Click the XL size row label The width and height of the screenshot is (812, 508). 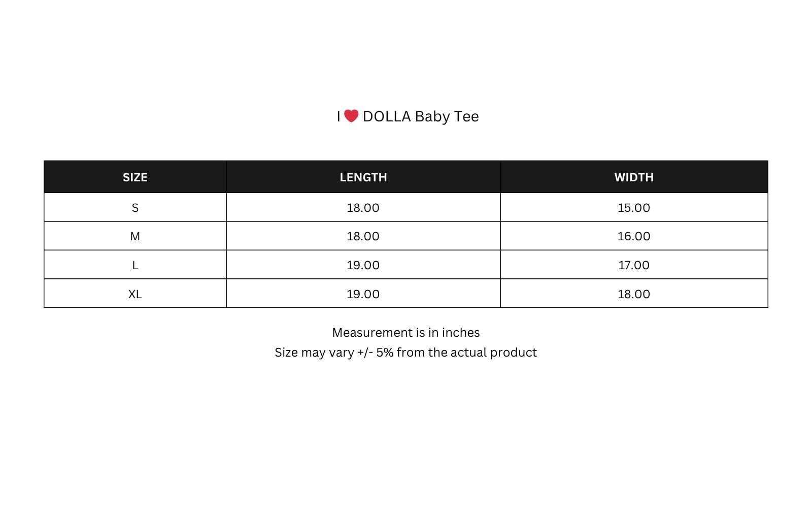click(x=135, y=294)
